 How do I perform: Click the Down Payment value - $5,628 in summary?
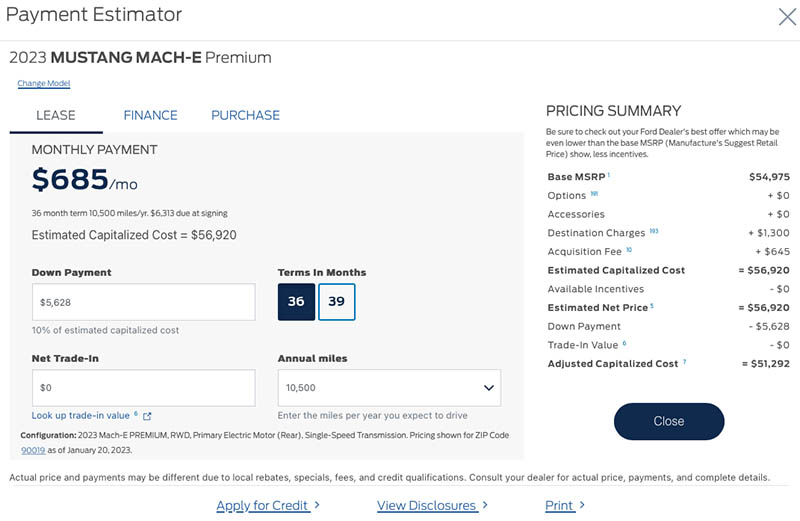click(769, 327)
